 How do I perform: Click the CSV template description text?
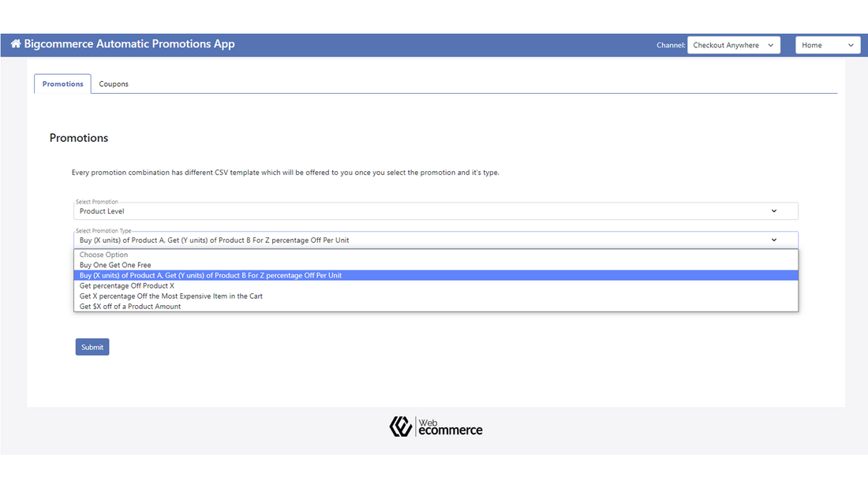tap(285, 173)
